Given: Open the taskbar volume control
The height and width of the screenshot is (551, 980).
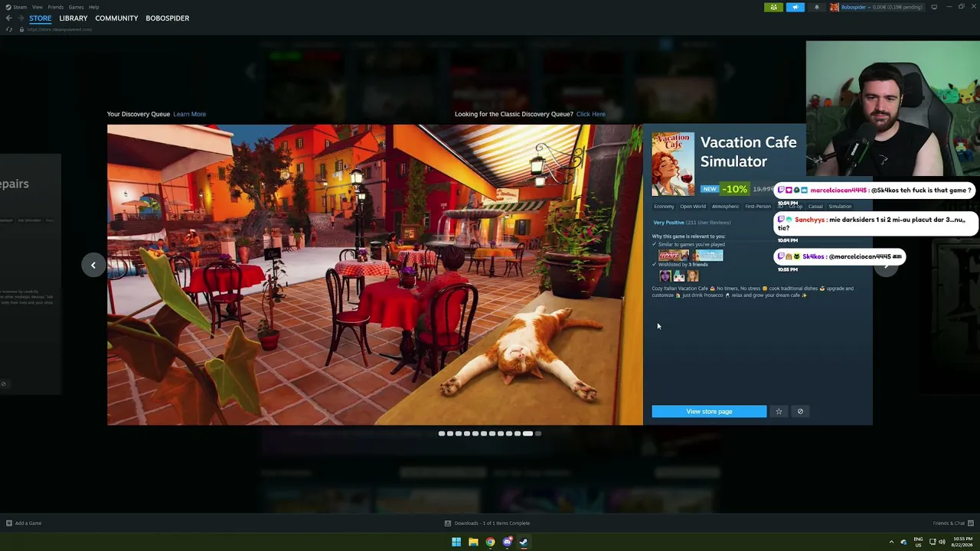Looking at the screenshot, I should pos(942,542).
